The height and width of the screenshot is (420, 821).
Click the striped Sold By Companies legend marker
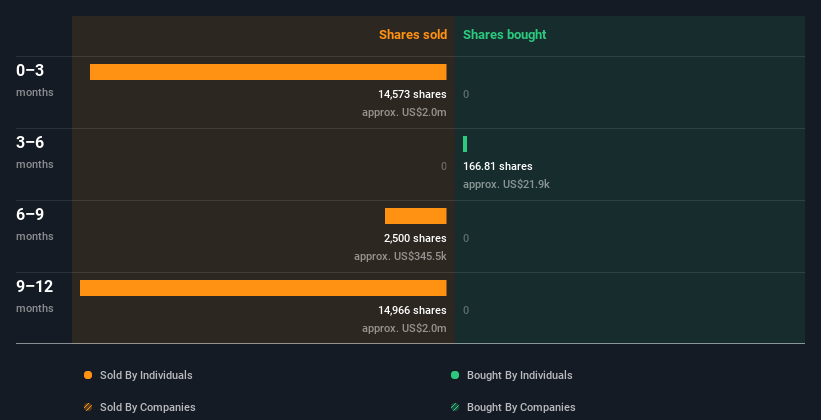[x=88, y=407]
